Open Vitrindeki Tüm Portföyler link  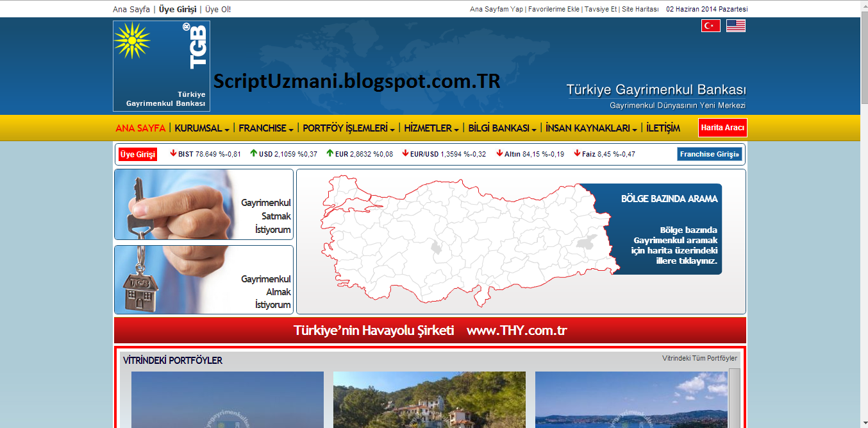699,358
